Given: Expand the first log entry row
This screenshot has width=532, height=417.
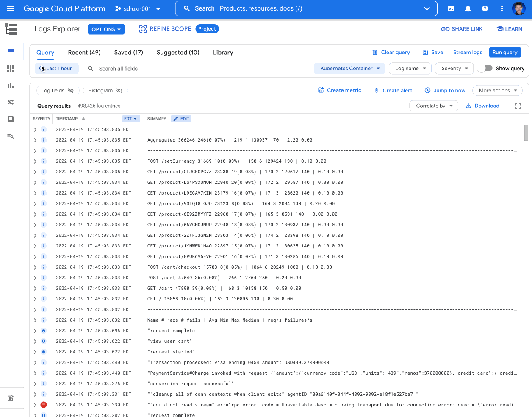Looking at the screenshot, I should 35,129.
